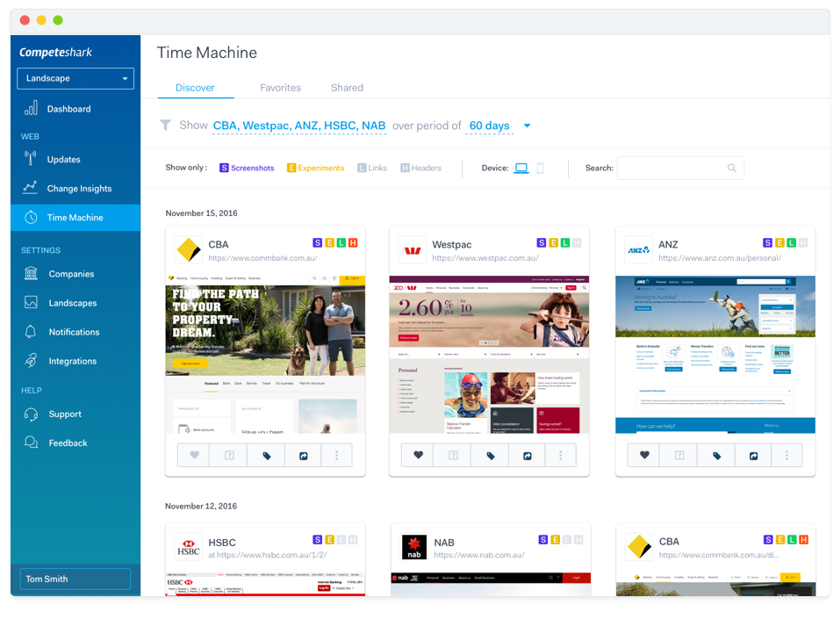Open the Tom Smith user menu
The height and width of the screenshot is (619, 840).
click(x=75, y=579)
